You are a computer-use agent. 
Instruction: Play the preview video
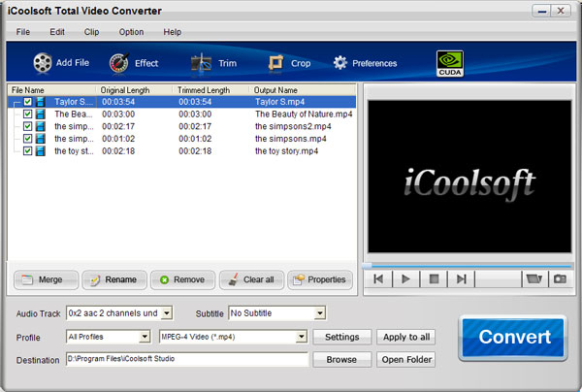point(406,278)
